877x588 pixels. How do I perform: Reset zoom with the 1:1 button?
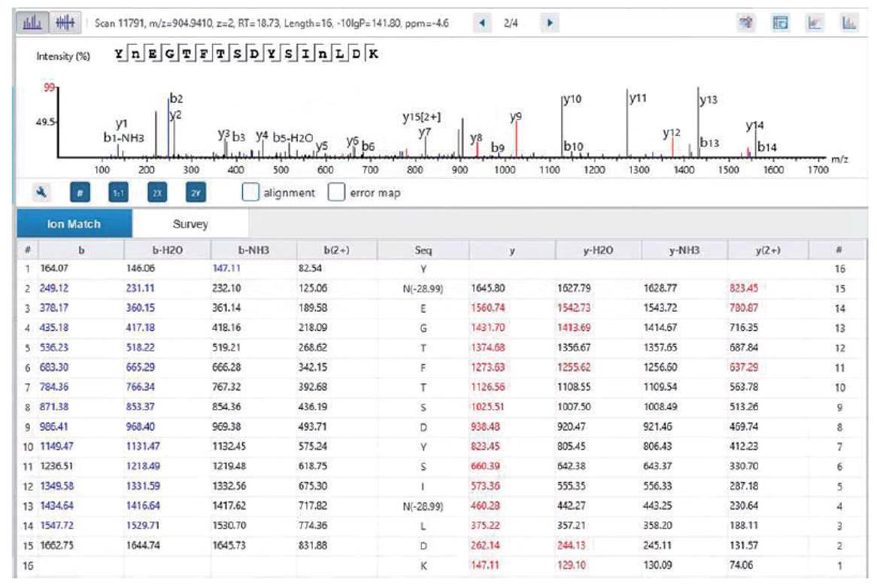pos(118,192)
